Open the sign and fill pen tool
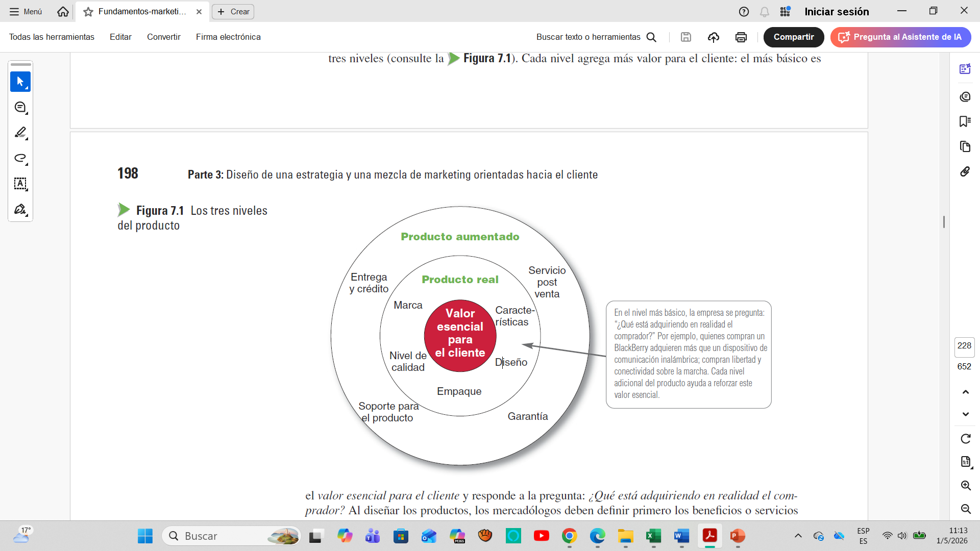Screen dimensions: 980x551 coord(20,209)
